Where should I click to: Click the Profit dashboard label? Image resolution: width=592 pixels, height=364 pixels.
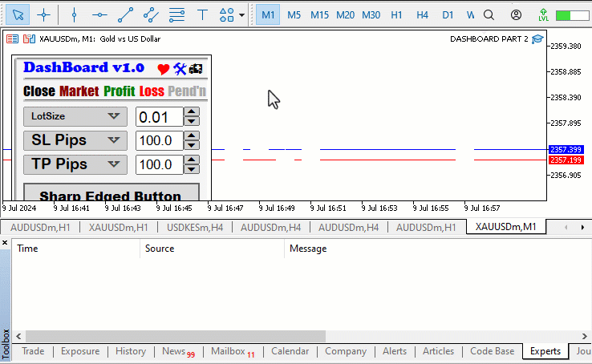coord(120,91)
